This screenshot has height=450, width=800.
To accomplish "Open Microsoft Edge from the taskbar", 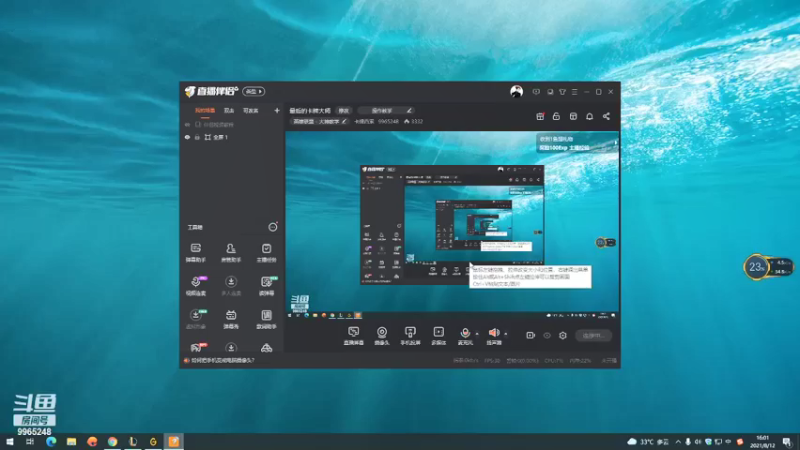I will click(x=51, y=442).
